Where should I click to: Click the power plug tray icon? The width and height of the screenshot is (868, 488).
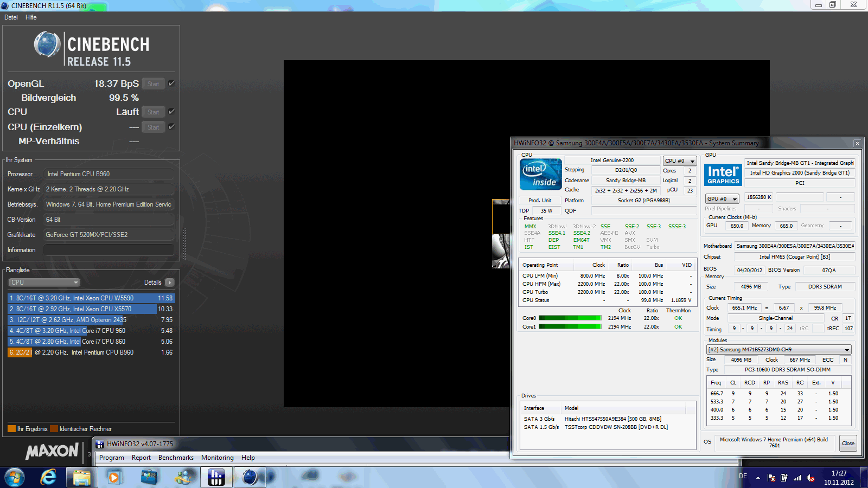coord(784,478)
